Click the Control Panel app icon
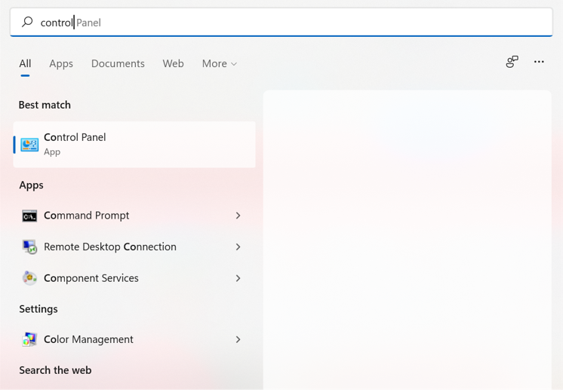The image size is (563, 392). pyautogui.click(x=29, y=145)
